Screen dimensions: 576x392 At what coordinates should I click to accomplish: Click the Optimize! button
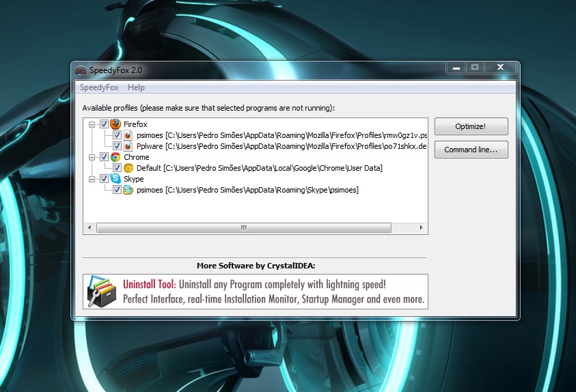[471, 126]
